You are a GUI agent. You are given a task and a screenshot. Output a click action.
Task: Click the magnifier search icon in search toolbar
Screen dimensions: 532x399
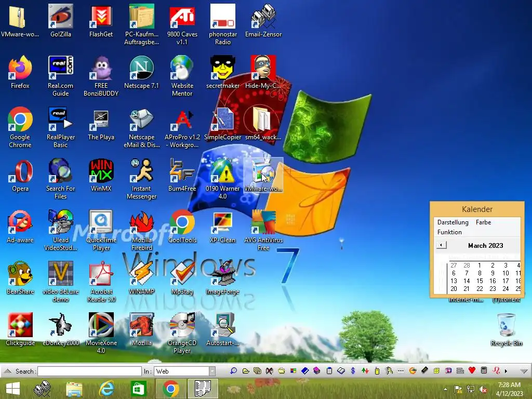233,371
